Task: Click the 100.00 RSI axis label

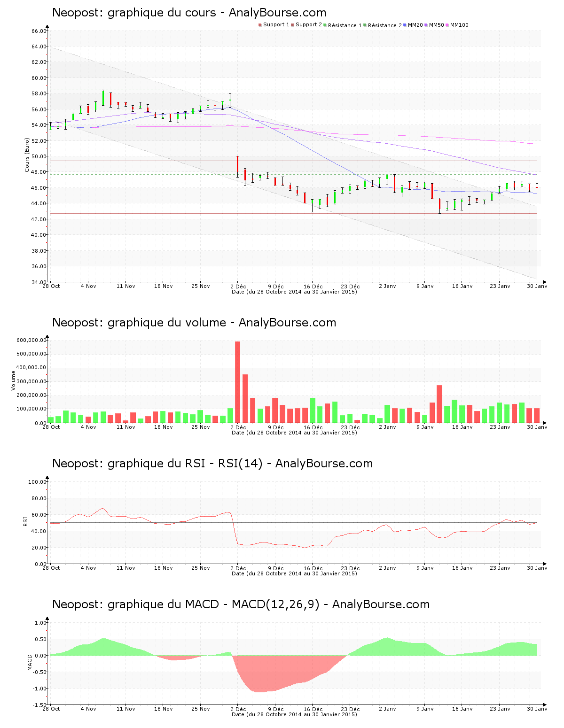Action: click(x=38, y=482)
